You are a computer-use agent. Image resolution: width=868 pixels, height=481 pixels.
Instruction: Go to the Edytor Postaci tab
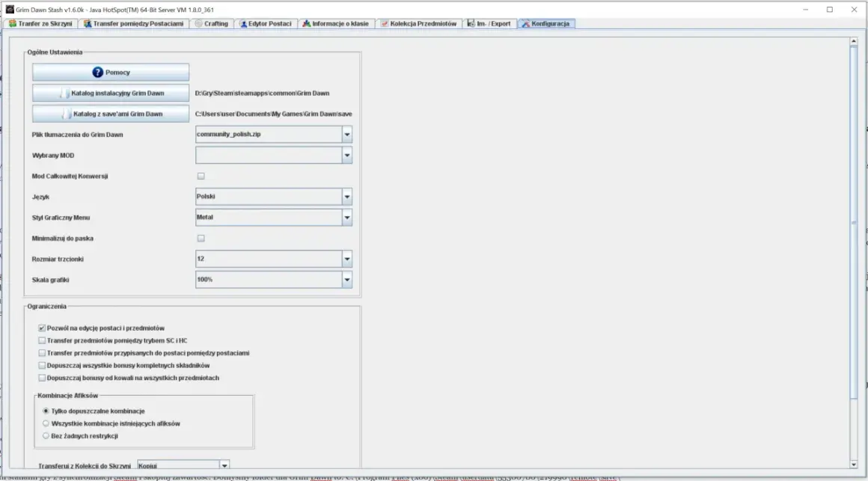(x=266, y=24)
